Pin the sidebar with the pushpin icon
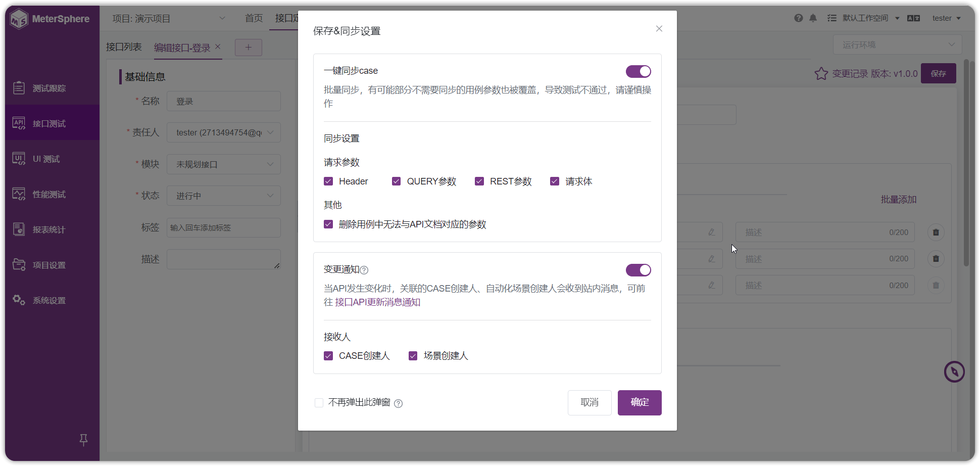 [84, 440]
